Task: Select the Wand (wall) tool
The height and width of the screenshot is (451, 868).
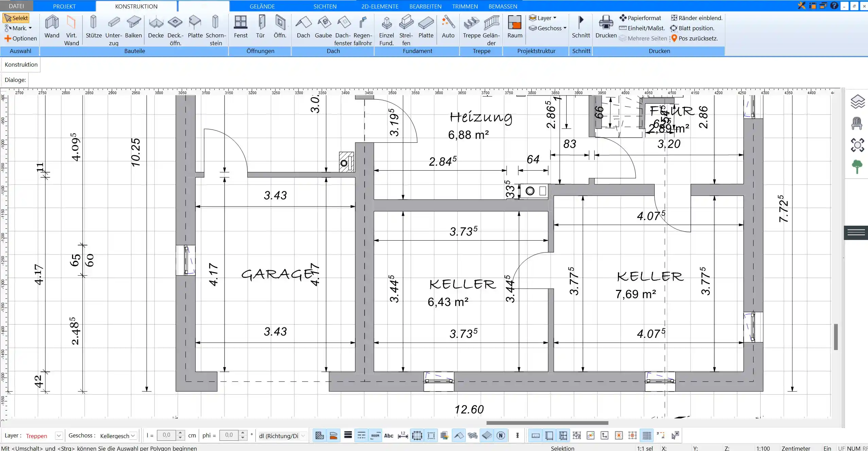Action: tap(52, 27)
